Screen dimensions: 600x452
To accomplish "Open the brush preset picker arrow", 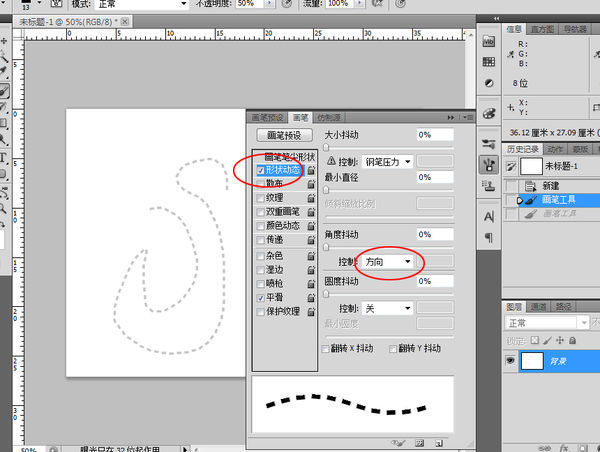I will 39,3.
